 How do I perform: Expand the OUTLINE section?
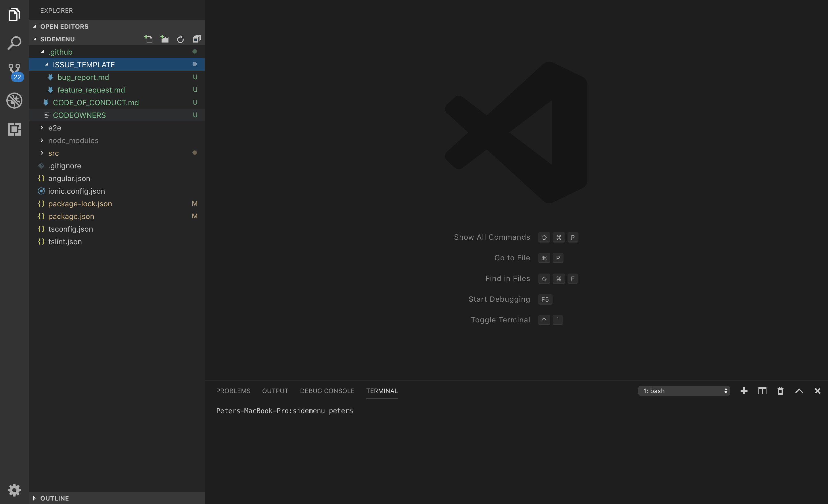[x=54, y=498]
